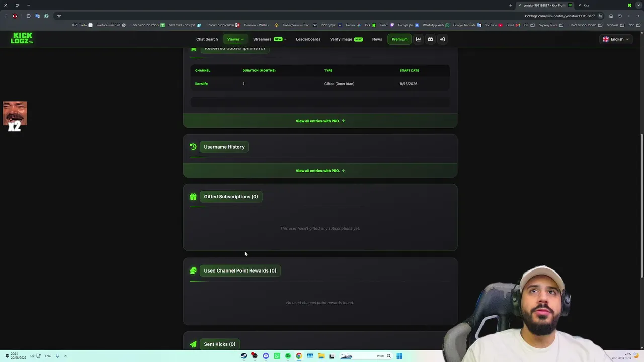Select the yonatan999192827 Kick Profile tab
The image size is (644, 362).
[x=545, y=5]
